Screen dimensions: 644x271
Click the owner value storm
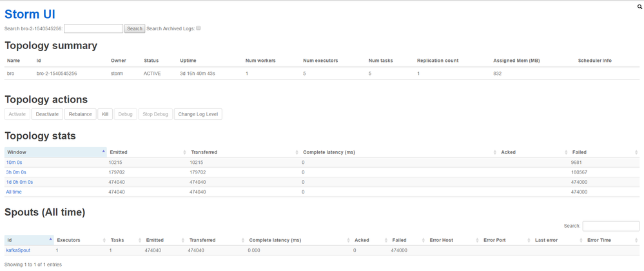[x=117, y=74]
